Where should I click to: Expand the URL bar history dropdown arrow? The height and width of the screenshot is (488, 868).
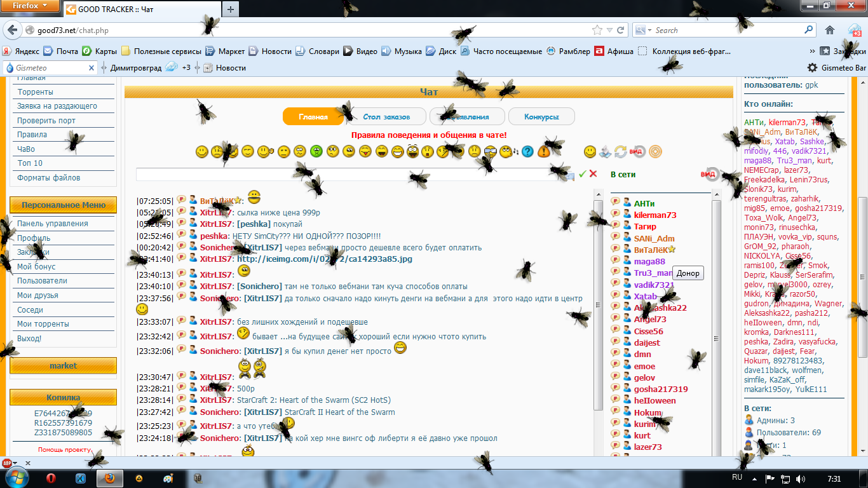[x=609, y=30]
